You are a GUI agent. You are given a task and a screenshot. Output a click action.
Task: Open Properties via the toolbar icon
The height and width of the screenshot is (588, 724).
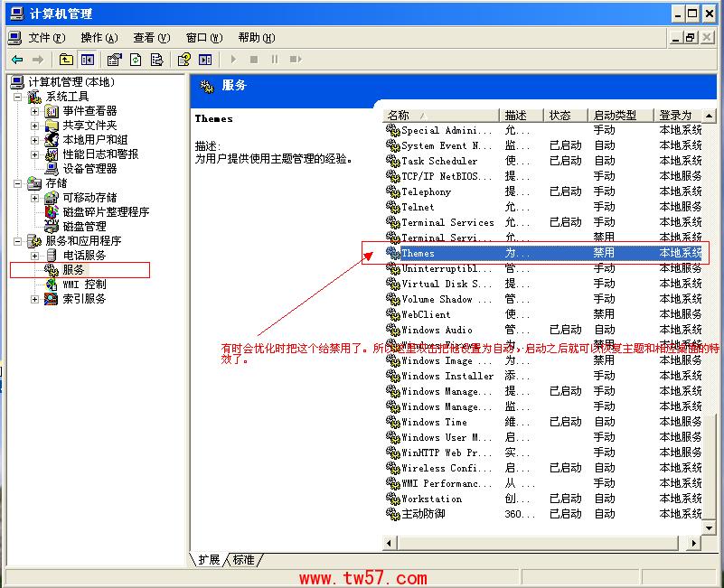pyautogui.click(x=114, y=60)
